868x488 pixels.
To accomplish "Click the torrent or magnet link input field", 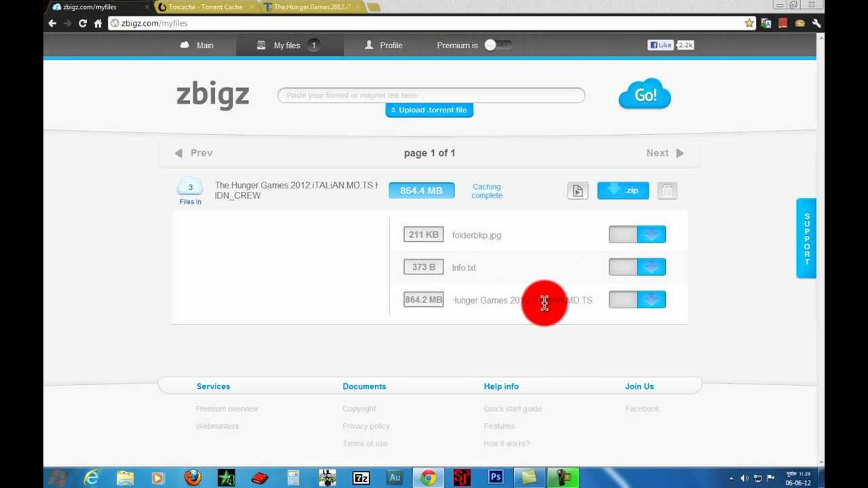I will click(431, 96).
